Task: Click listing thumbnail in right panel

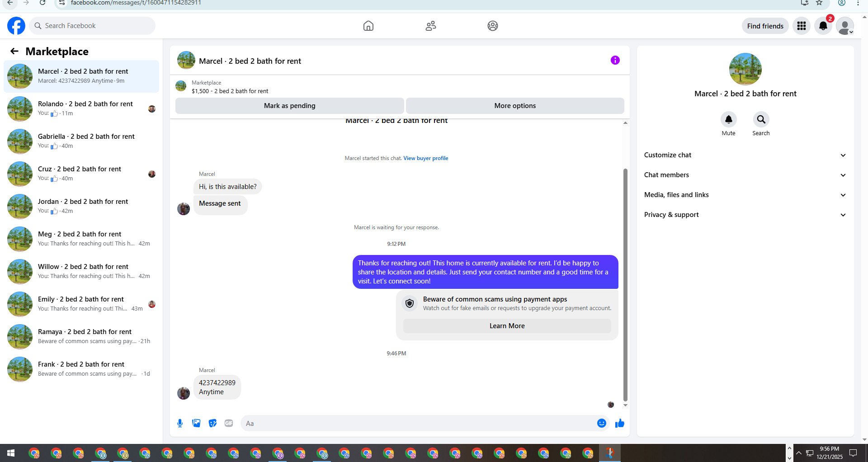Action: (745, 69)
